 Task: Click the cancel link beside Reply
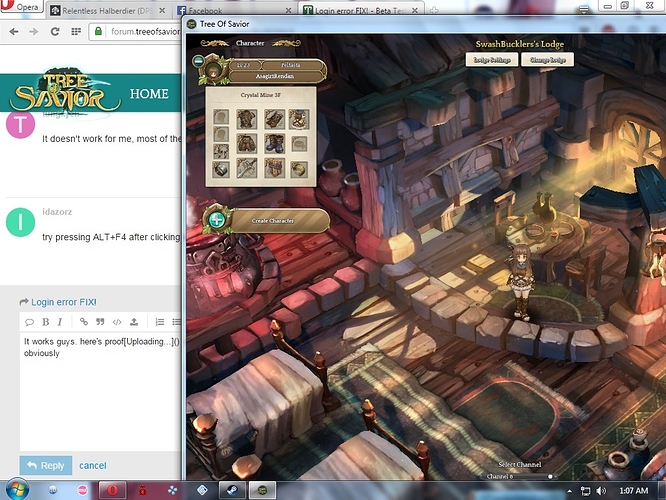(x=93, y=465)
